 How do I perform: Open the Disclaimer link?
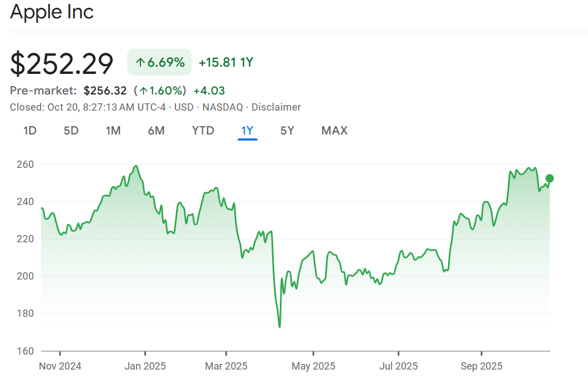click(x=276, y=107)
